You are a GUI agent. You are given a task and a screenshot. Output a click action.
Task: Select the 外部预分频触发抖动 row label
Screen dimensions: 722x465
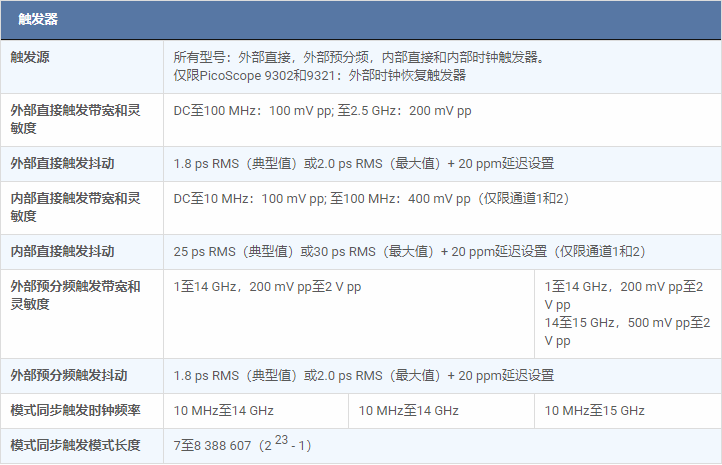68,375
